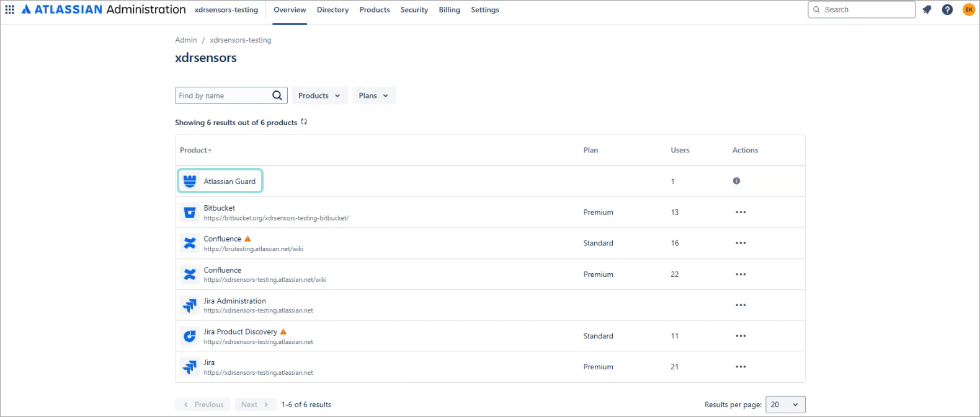Open the Jira Administration name link
The width and height of the screenshot is (980, 417).
pyautogui.click(x=235, y=301)
